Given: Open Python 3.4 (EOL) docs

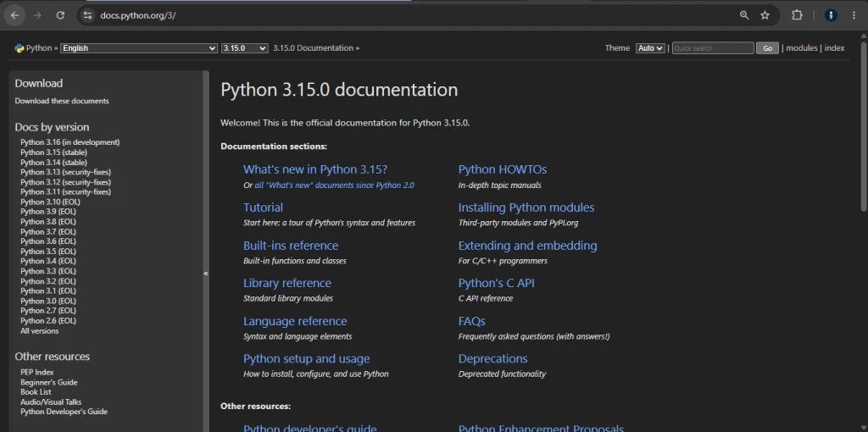Looking at the screenshot, I should [48, 261].
